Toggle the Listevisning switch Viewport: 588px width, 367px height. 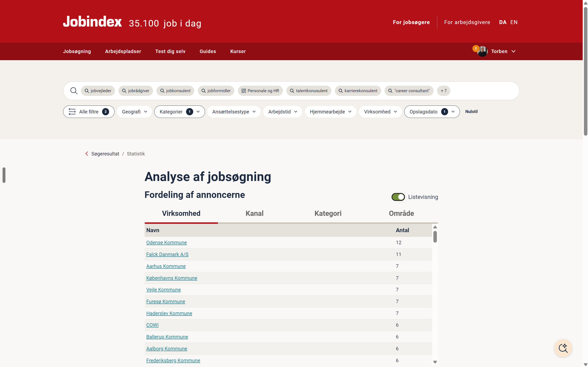pyautogui.click(x=398, y=197)
